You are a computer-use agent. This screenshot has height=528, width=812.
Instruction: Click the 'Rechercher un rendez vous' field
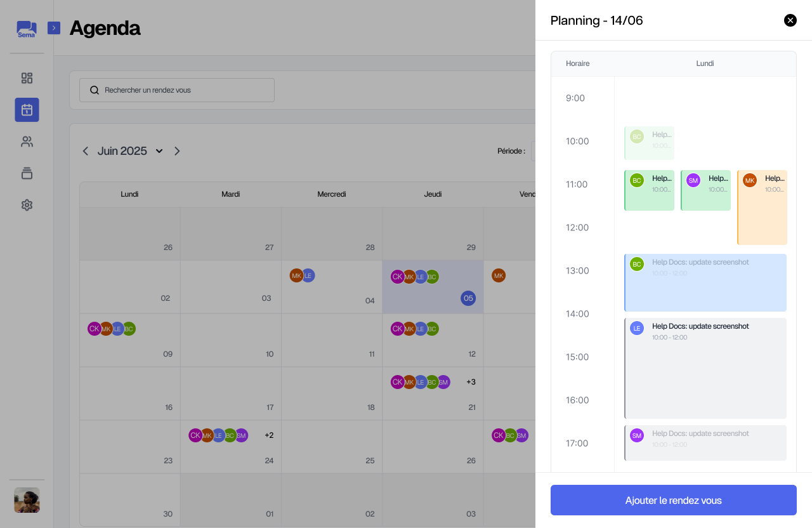(x=184, y=90)
